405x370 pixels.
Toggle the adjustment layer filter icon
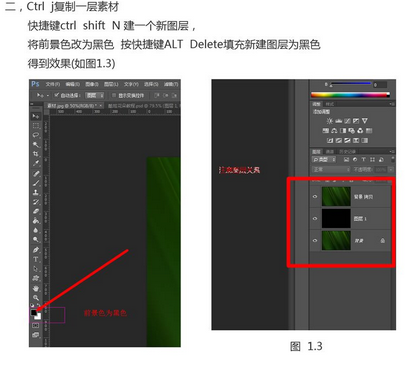355,160
